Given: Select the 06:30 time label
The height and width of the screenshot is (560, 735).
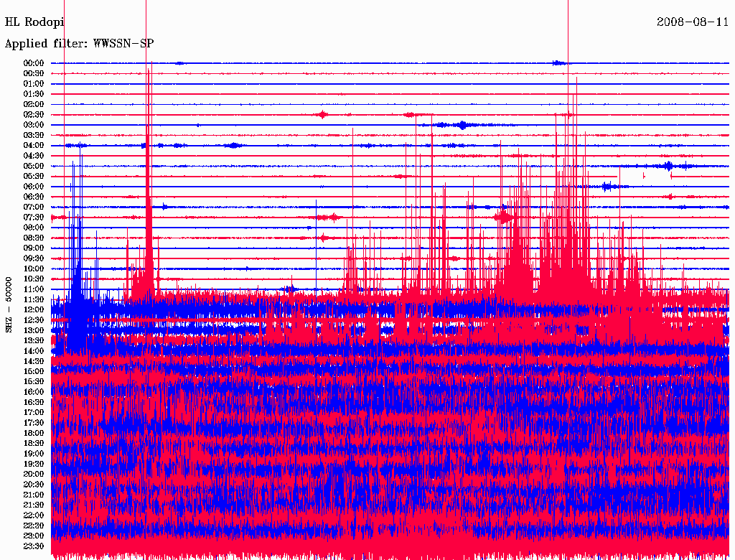Looking at the screenshot, I should tap(34, 197).
